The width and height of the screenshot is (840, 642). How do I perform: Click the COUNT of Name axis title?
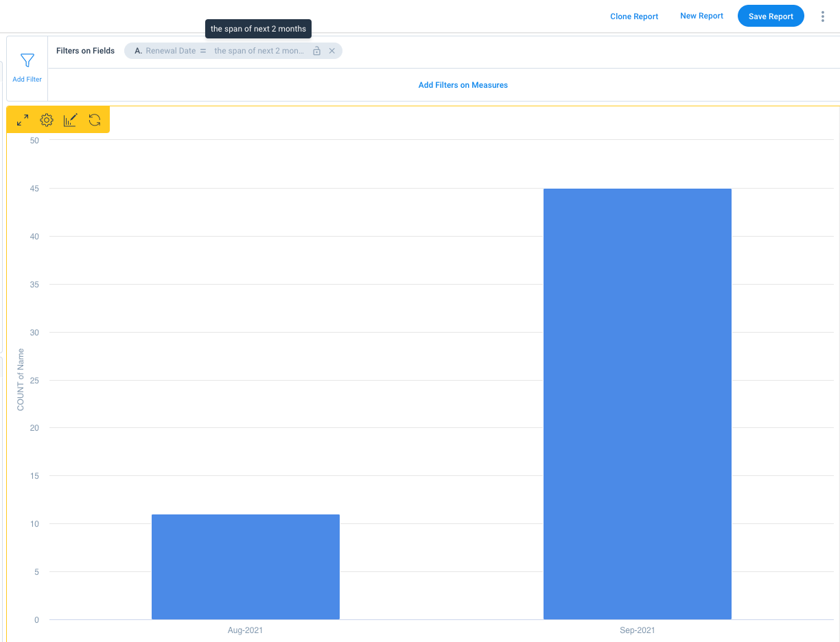pyautogui.click(x=21, y=380)
